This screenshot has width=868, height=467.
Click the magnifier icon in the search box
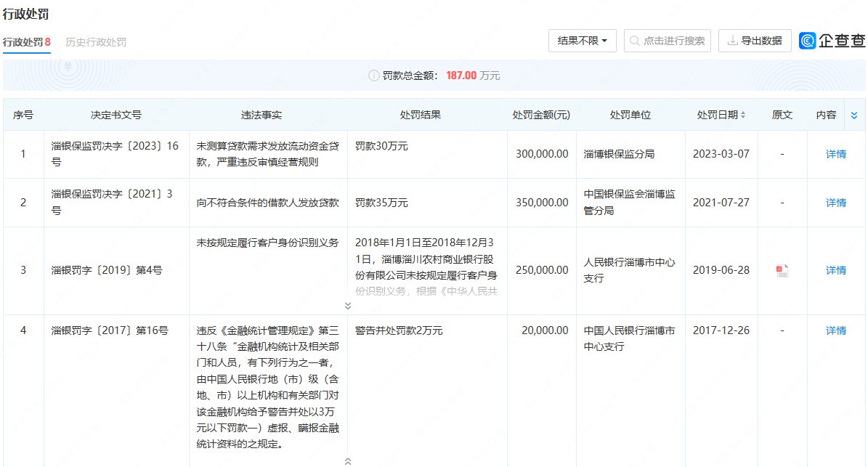[635, 41]
